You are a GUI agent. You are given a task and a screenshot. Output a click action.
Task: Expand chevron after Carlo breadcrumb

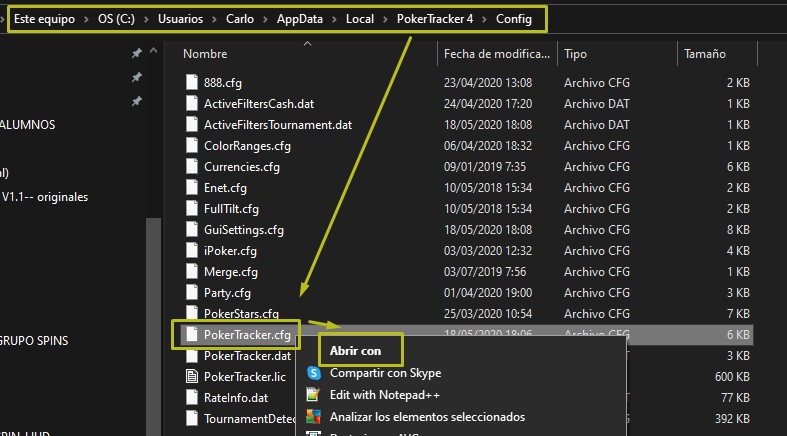pos(266,19)
